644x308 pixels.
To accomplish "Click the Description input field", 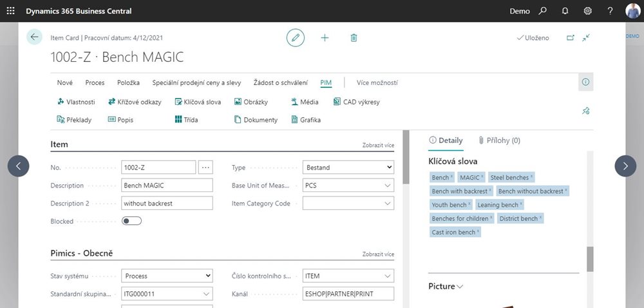I will [x=167, y=185].
